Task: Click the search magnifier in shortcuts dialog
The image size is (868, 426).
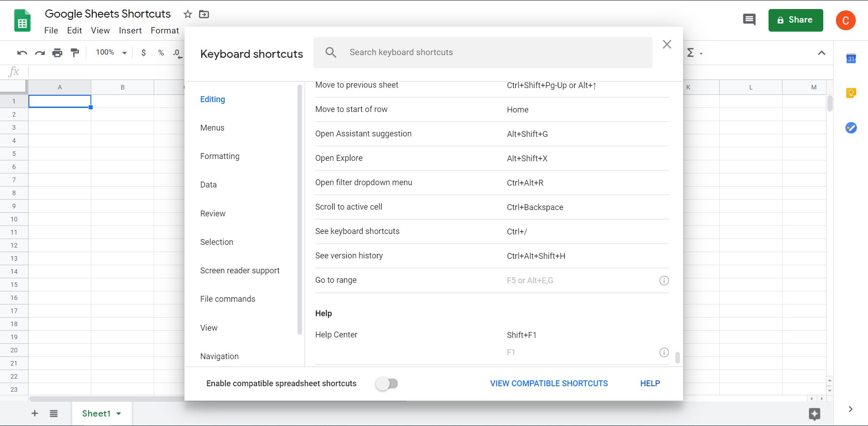Action: [331, 52]
